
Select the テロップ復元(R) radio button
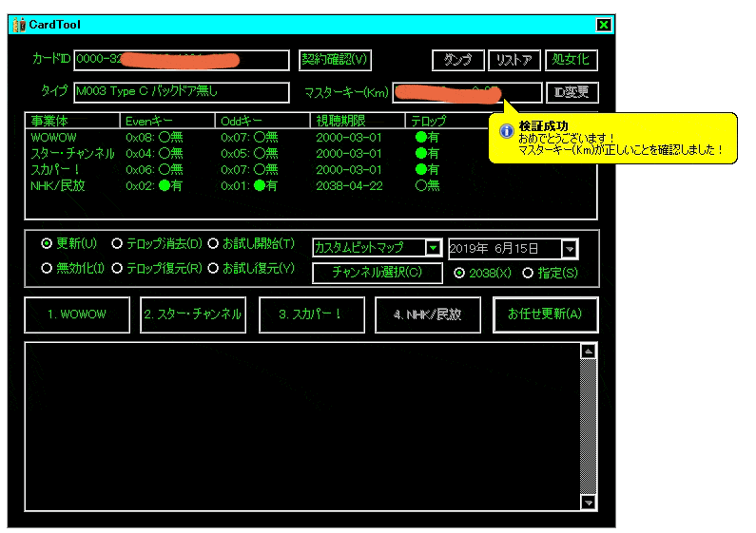click(117, 268)
